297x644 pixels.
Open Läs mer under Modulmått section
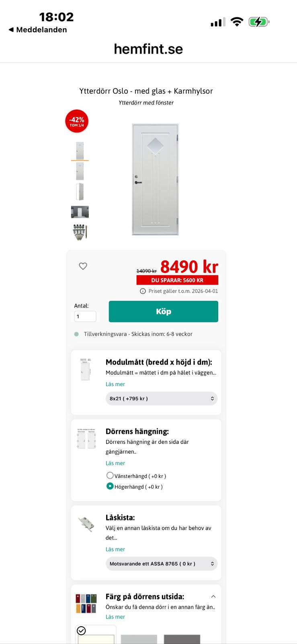(115, 384)
